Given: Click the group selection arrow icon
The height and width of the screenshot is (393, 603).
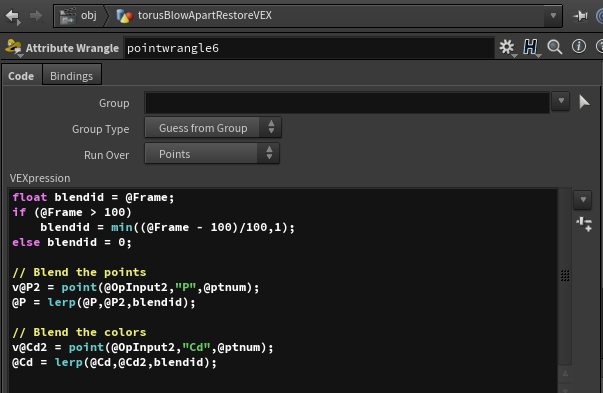Looking at the screenshot, I should (584, 102).
